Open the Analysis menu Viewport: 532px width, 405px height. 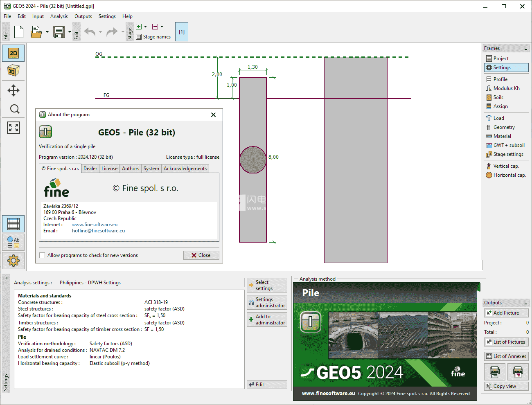pyautogui.click(x=59, y=16)
